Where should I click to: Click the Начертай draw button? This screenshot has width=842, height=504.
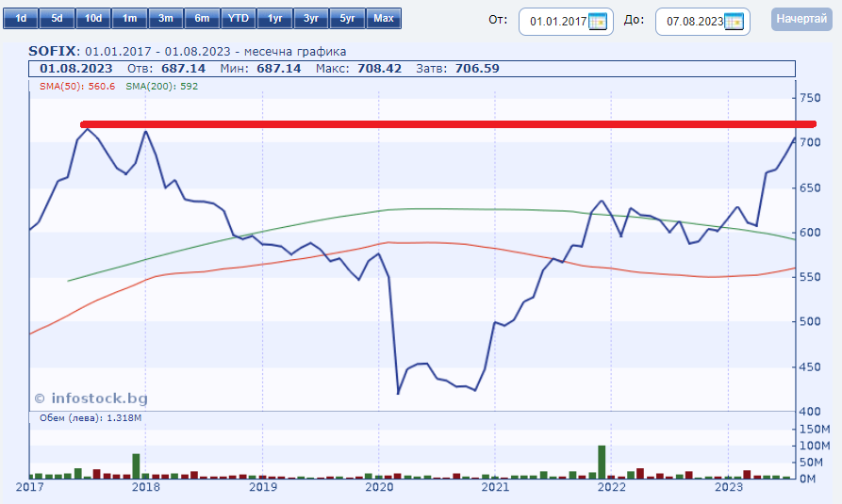click(801, 19)
